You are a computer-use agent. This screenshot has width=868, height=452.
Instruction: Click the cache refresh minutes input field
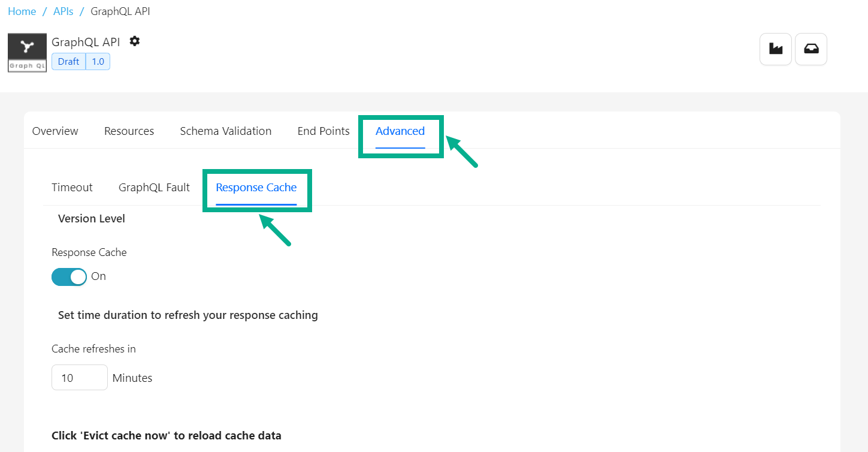click(x=79, y=377)
